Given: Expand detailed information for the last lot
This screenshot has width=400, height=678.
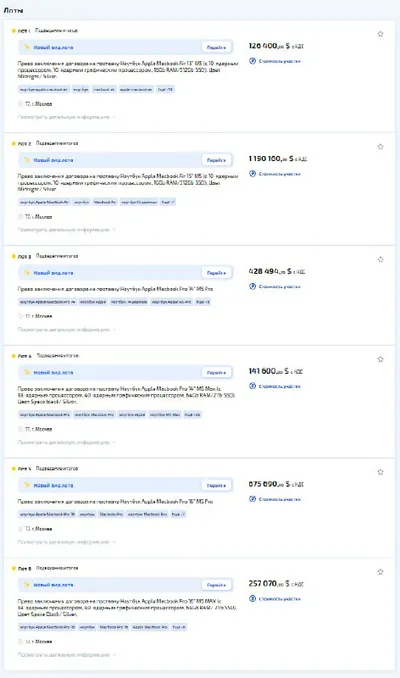Looking at the screenshot, I should coord(66,655).
